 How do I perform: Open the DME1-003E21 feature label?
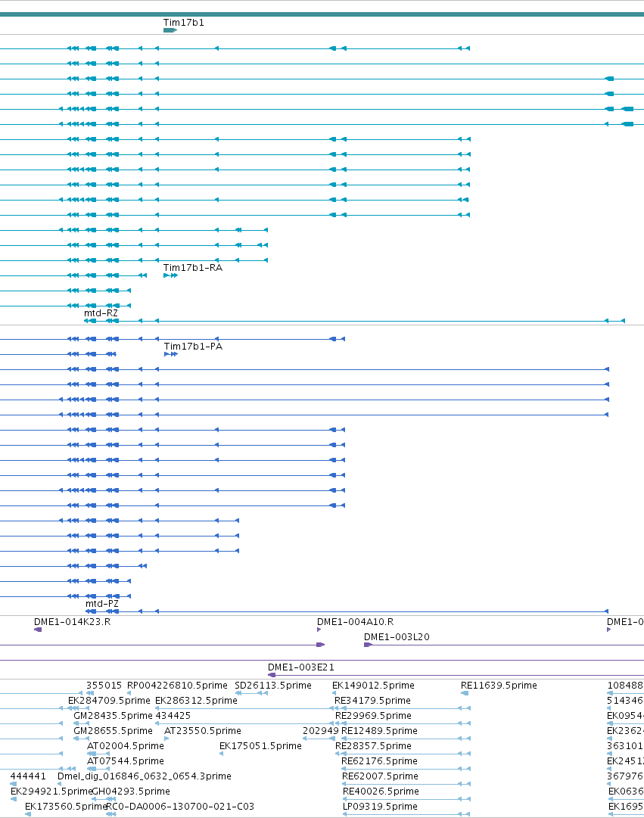pyautogui.click(x=300, y=667)
